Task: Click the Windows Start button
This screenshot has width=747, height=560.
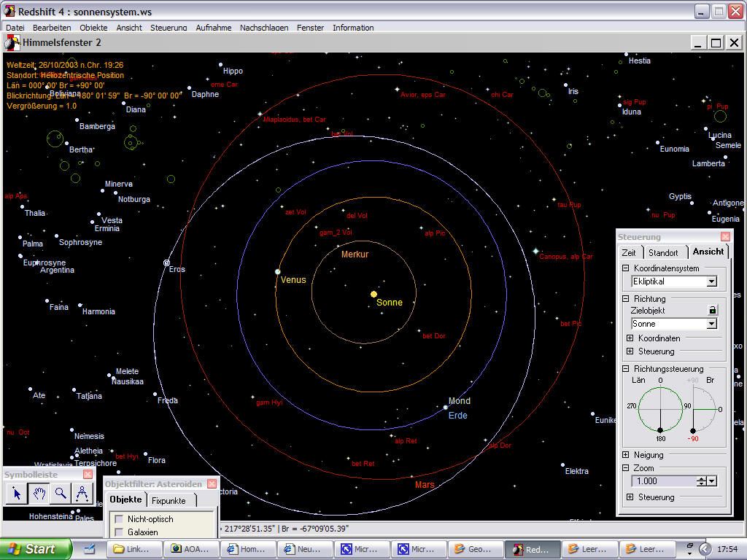Action: 36,549
